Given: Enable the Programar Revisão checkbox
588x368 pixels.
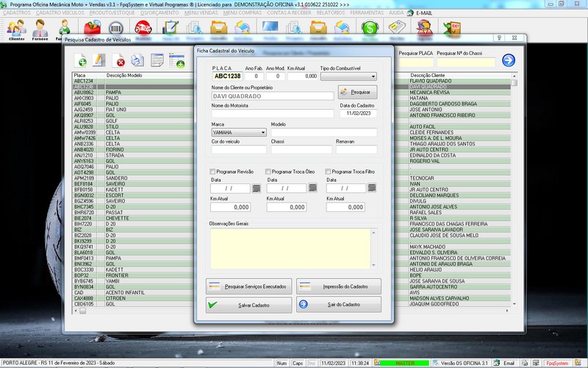Looking at the screenshot, I should click(212, 171).
